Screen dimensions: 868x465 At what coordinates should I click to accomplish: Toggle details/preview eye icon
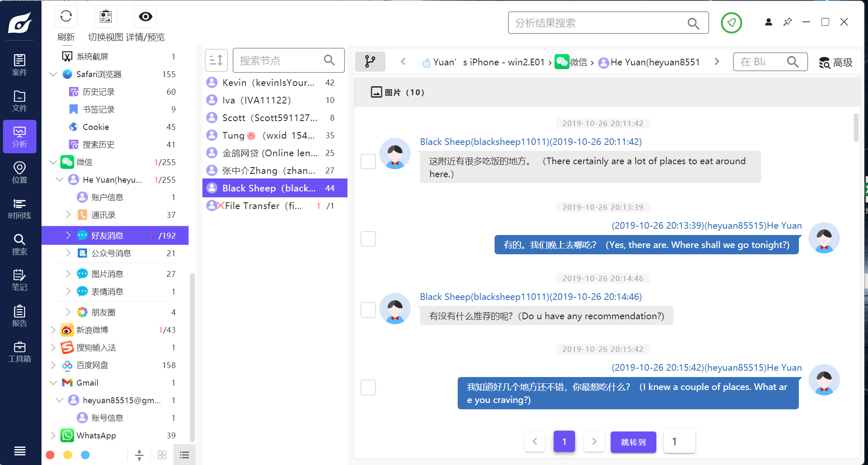coord(145,17)
